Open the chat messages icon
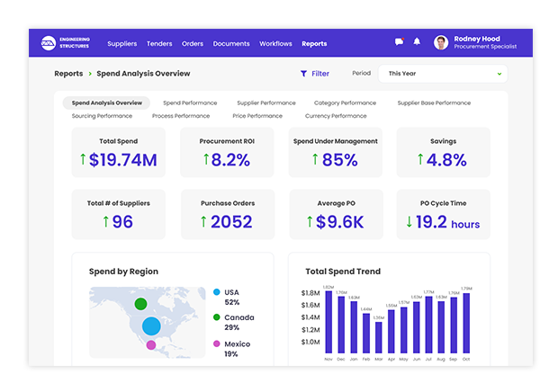This screenshot has width=549, height=392. click(x=399, y=42)
